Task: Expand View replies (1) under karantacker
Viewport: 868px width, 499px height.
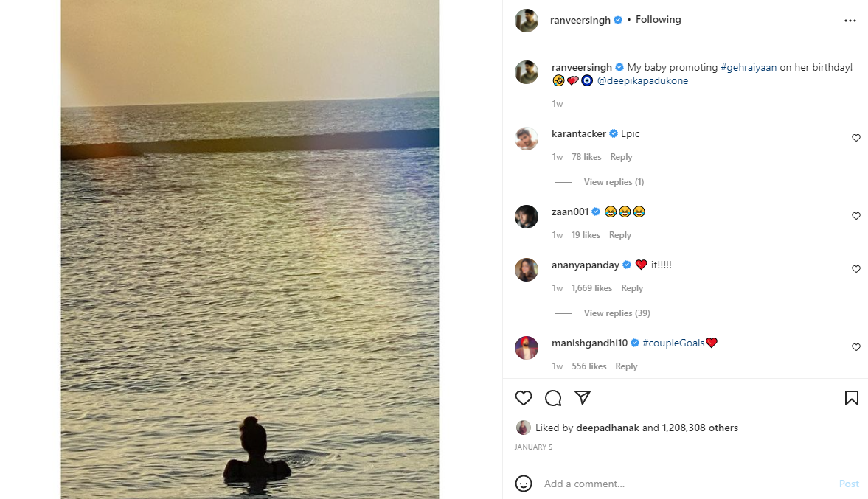Action: [x=614, y=182]
